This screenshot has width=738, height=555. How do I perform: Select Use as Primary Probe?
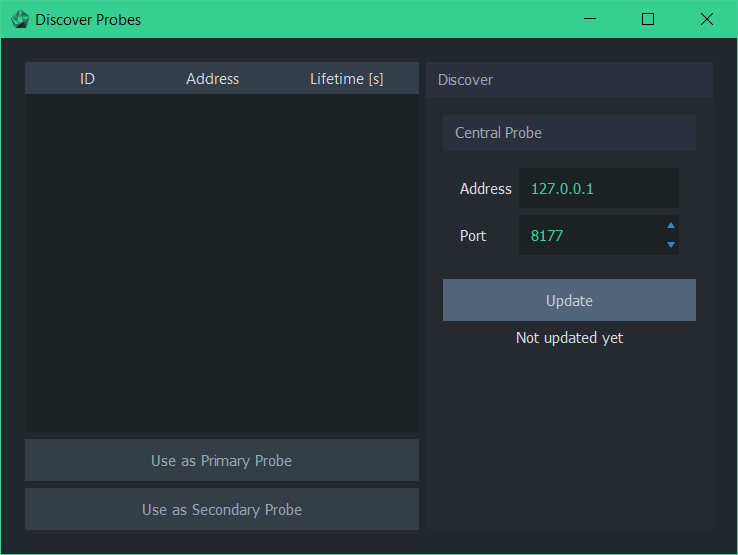click(222, 460)
